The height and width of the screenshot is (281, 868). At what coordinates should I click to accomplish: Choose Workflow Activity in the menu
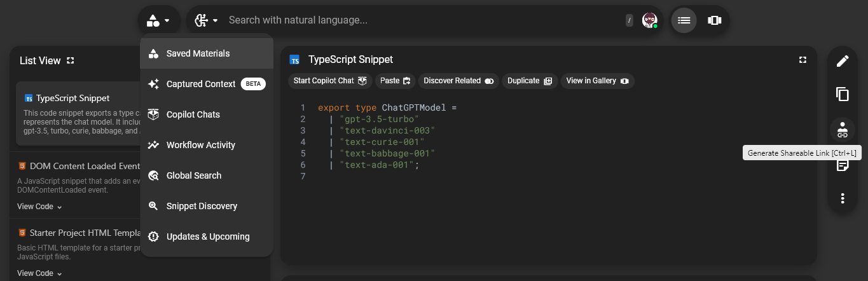(x=200, y=145)
